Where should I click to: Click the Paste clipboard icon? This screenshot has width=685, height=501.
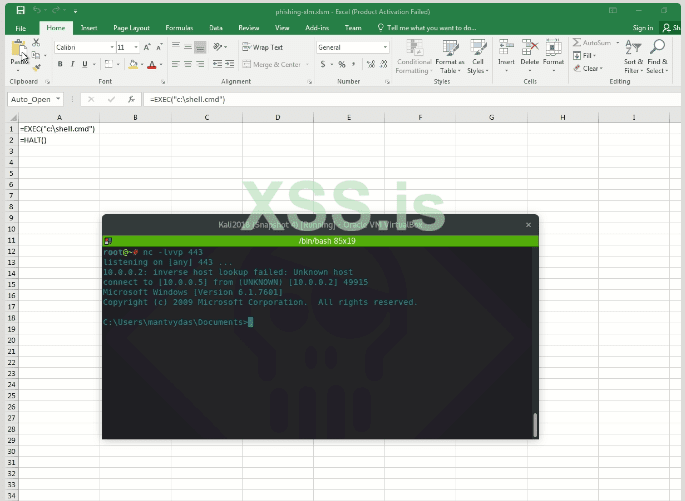pyautogui.click(x=19, y=49)
